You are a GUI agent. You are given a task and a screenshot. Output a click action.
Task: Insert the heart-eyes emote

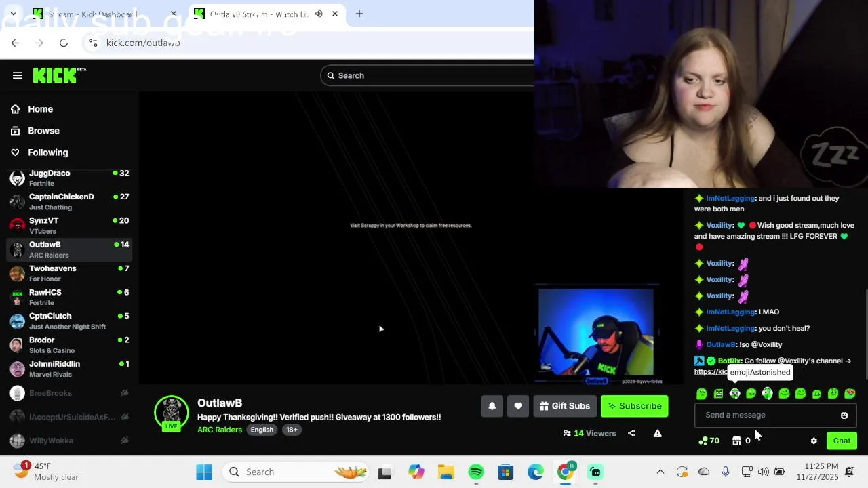850,393
